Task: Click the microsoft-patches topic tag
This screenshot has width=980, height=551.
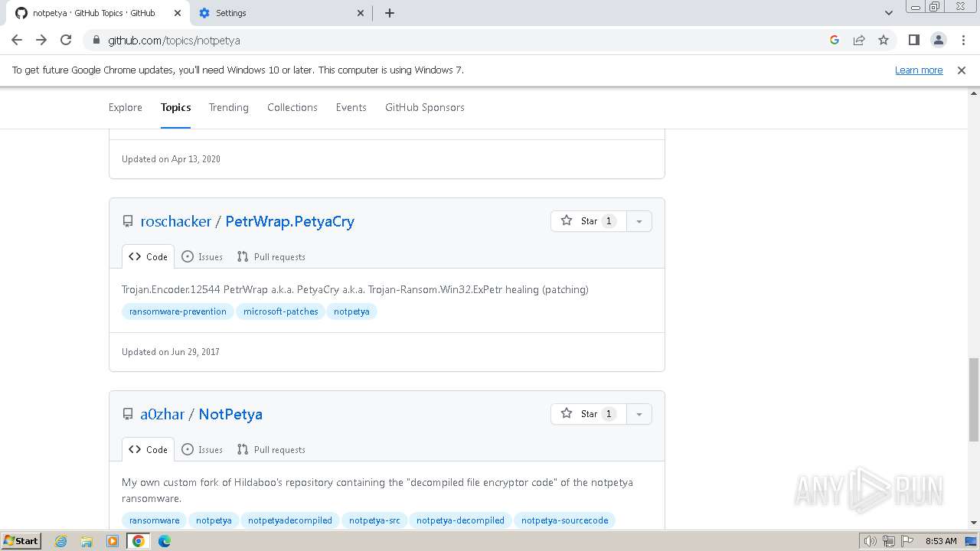Action: (280, 311)
